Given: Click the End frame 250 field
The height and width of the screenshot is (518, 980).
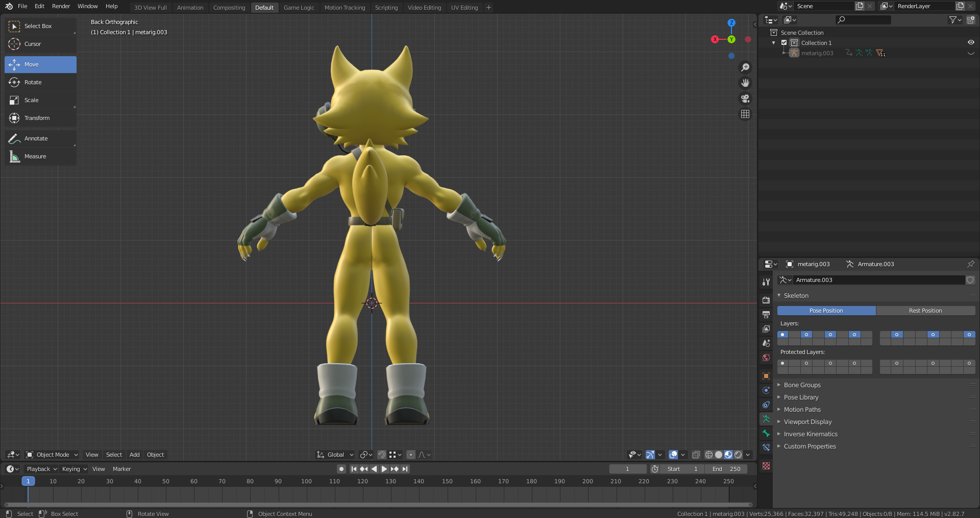Looking at the screenshot, I should [x=726, y=469].
